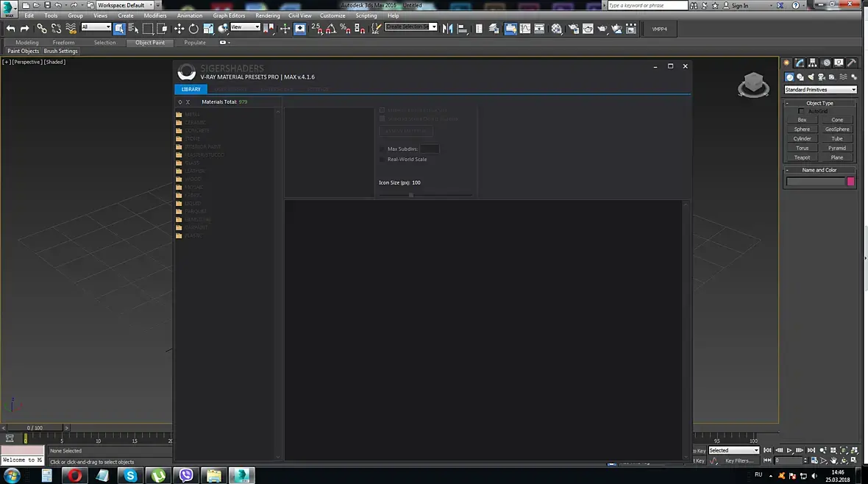The height and width of the screenshot is (484, 868).
Task: Click the Mirror tool icon
Action: point(448,29)
